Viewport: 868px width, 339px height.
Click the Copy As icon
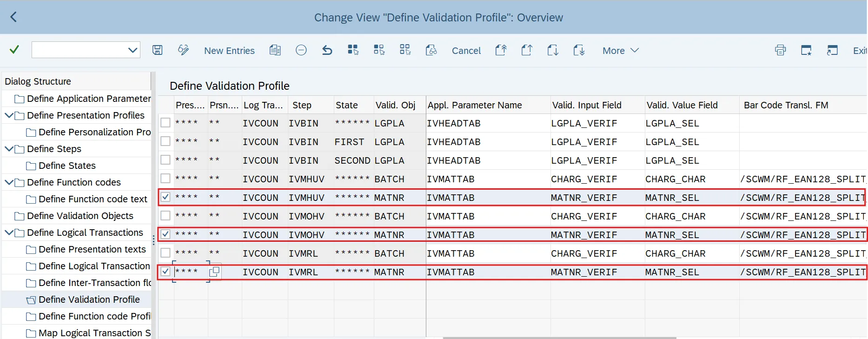[x=275, y=50]
